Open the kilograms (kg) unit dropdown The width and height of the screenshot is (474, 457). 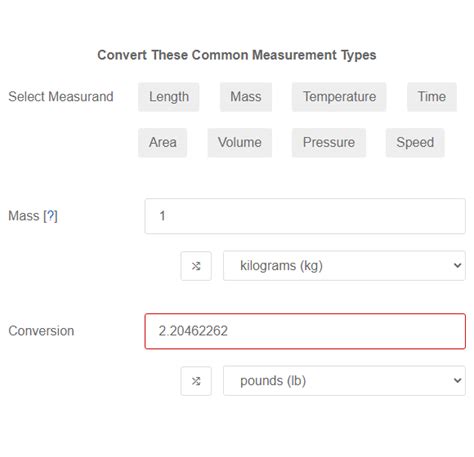point(344,266)
